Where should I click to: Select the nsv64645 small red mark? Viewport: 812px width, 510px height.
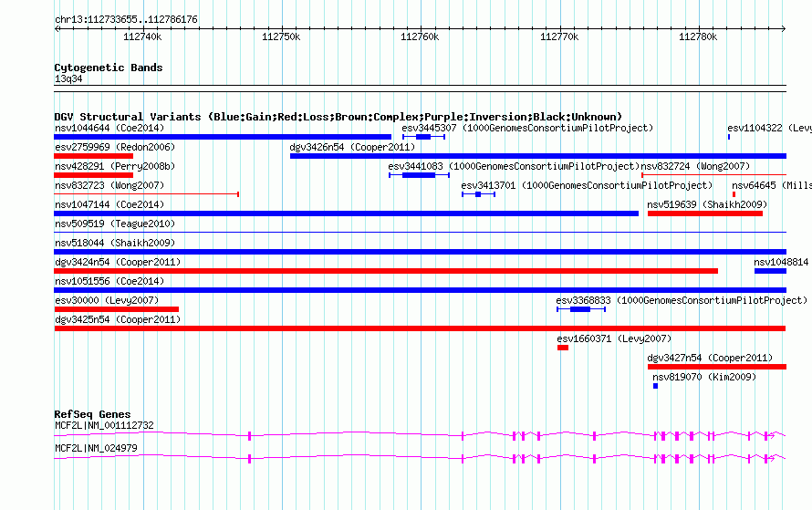coord(734,194)
